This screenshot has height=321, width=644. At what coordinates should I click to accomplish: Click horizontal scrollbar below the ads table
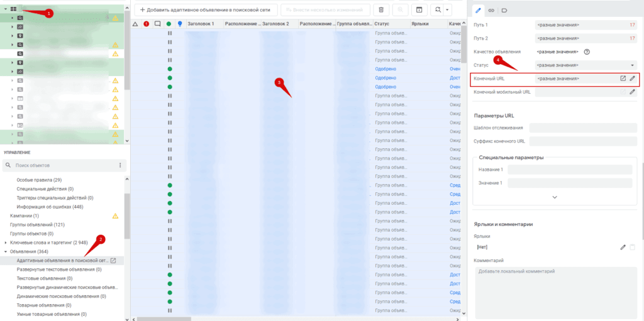(x=164, y=318)
